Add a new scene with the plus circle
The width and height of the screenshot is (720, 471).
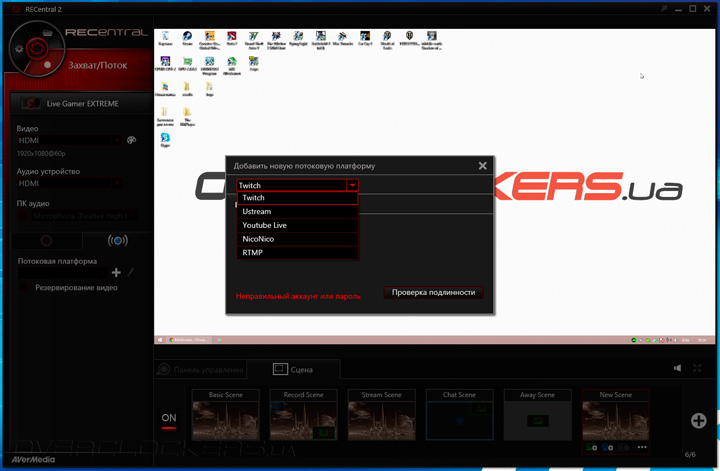(698, 421)
